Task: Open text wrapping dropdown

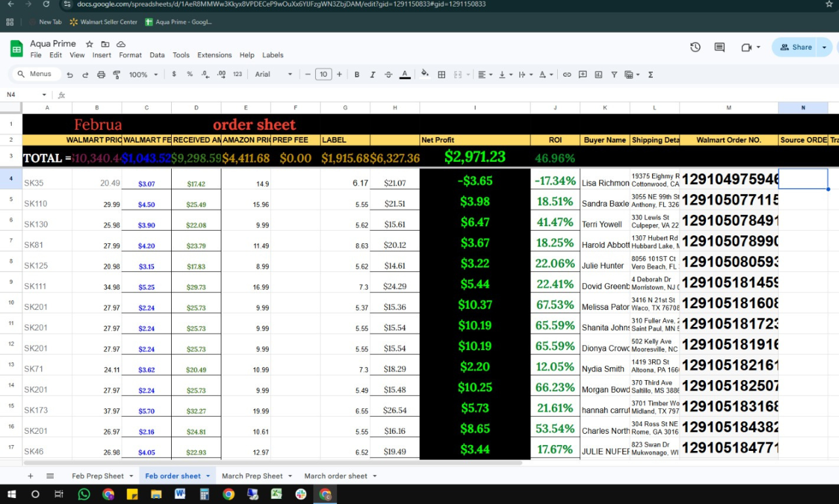Action: coord(526,75)
